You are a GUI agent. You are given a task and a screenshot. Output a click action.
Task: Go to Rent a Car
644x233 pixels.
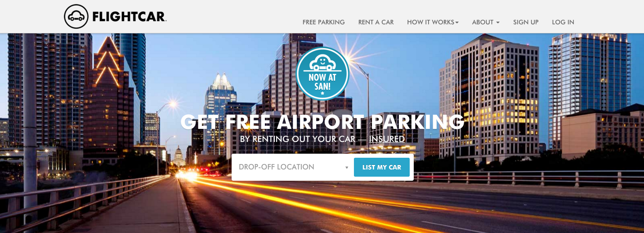tap(376, 22)
